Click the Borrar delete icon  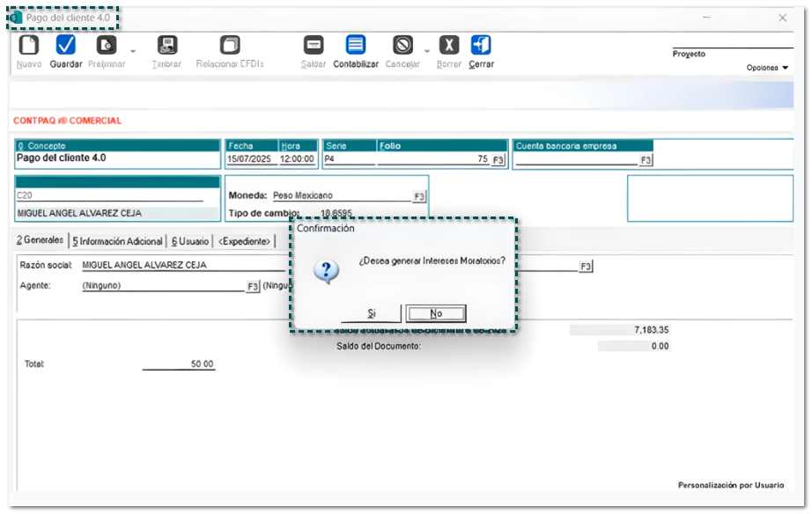click(x=449, y=46)
